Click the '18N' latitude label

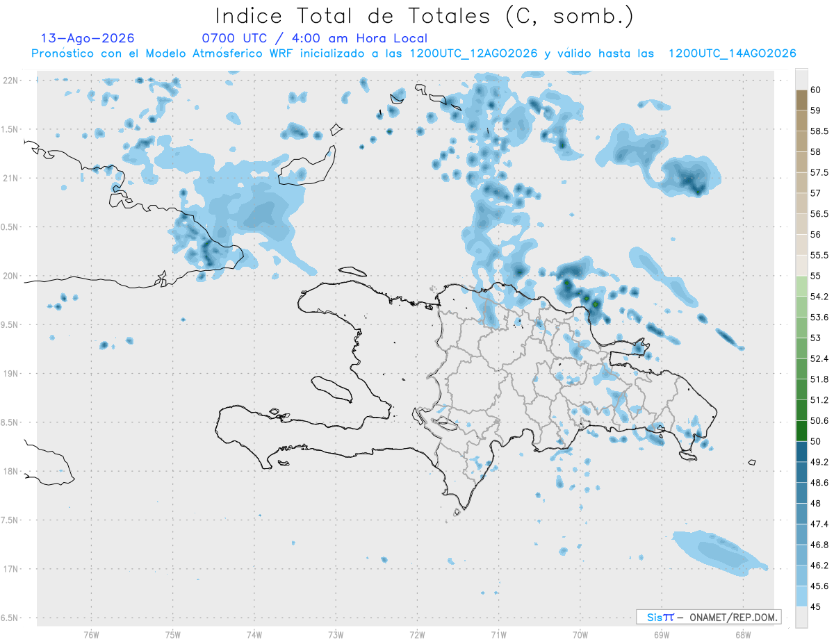click(11, 471)
